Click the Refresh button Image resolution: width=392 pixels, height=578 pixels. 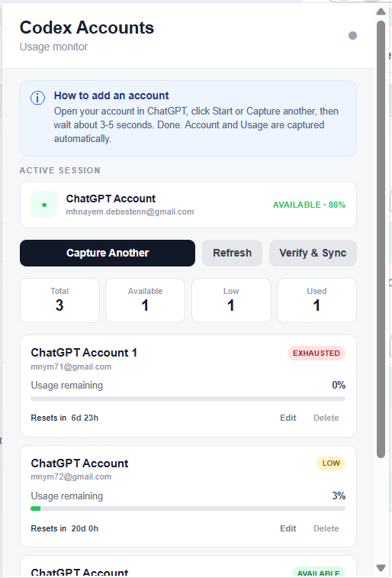(x=233, y=253)
